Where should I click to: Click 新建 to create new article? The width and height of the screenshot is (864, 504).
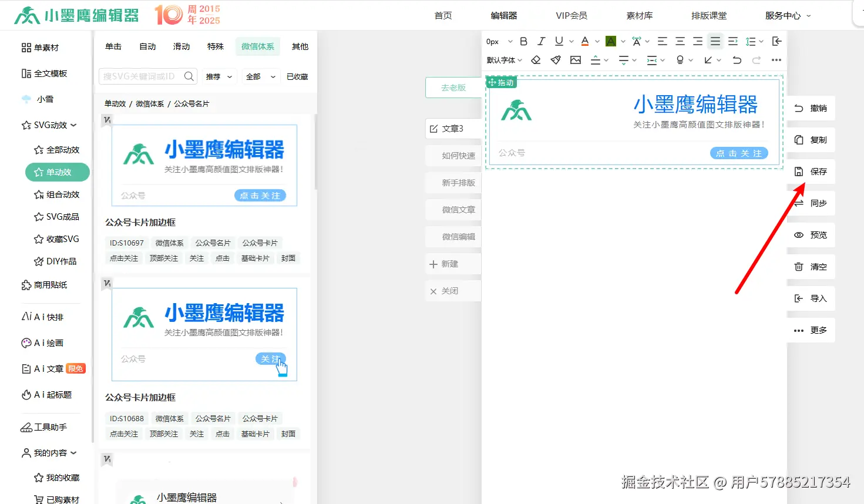pos(453,264)
